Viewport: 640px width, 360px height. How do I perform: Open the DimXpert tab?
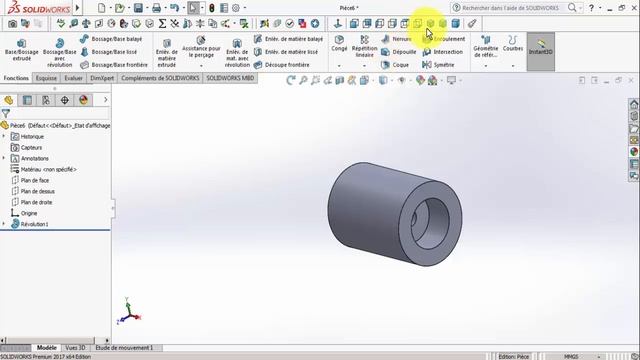point(102,78)
